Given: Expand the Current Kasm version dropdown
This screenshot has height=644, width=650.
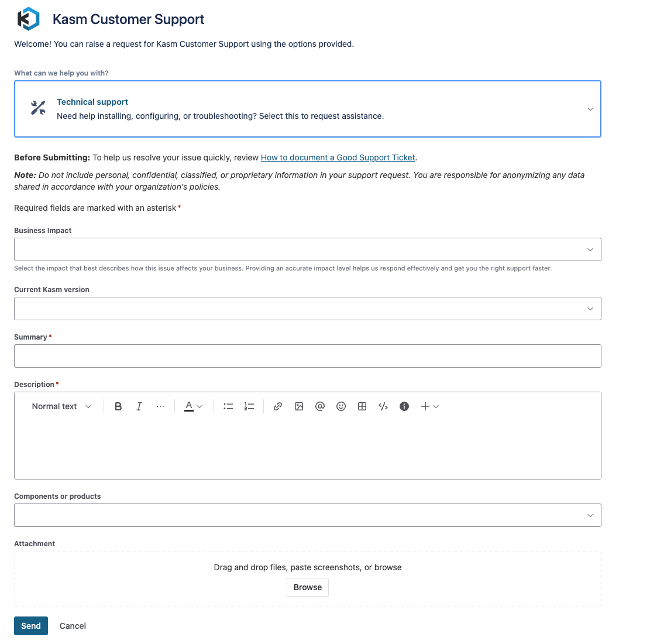Looking at the screenshot, I should tap(307, 309).
